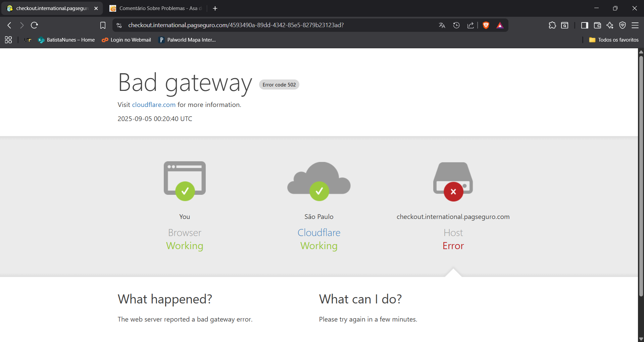Click the What can I do? heading
This screenshot has width=644, height=342.
pyautogui.click(x=360, y=299)
